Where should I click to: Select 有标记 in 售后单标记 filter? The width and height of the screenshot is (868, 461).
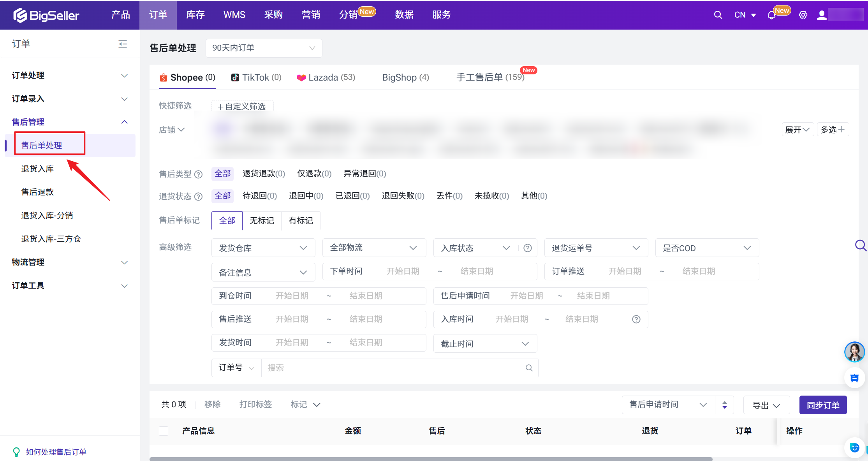pos(301,221)
